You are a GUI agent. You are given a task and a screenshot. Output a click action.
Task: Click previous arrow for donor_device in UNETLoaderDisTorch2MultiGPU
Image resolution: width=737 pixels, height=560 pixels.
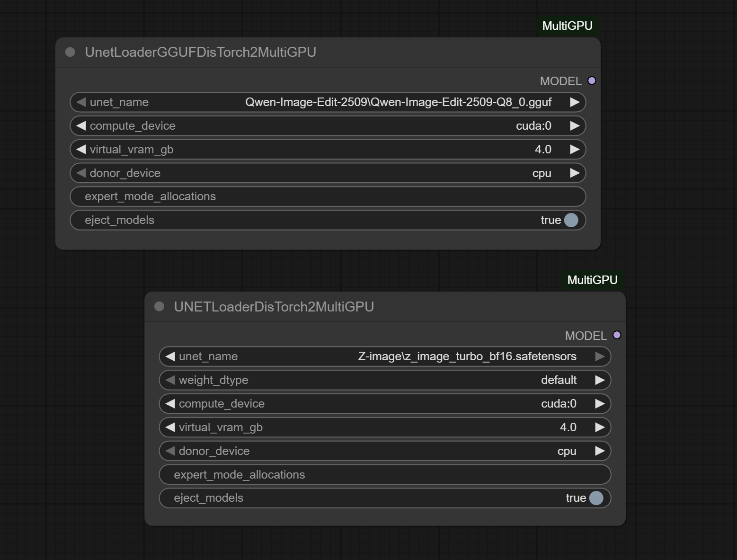170,451
